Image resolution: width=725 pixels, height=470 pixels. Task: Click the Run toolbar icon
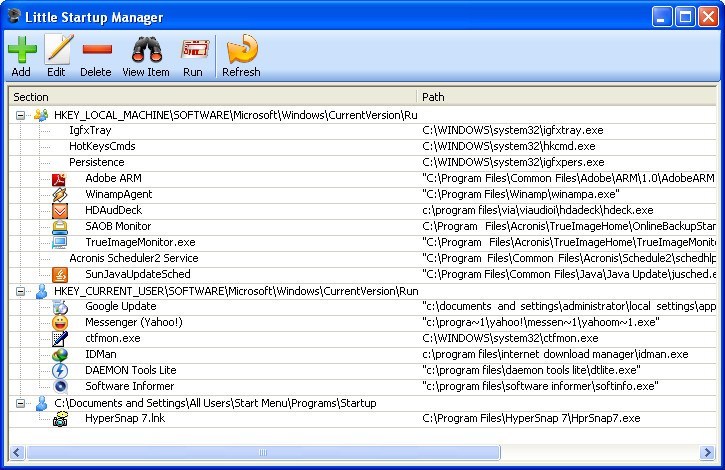click(194, 49)
